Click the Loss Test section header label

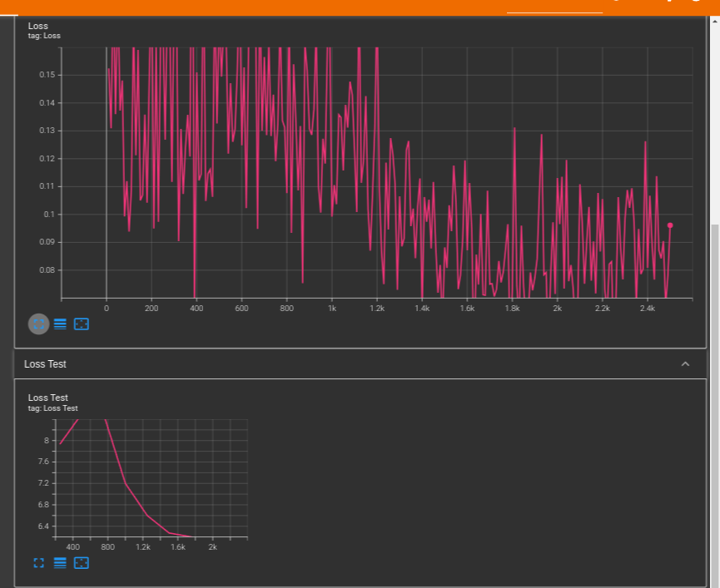tap(46, 364)
